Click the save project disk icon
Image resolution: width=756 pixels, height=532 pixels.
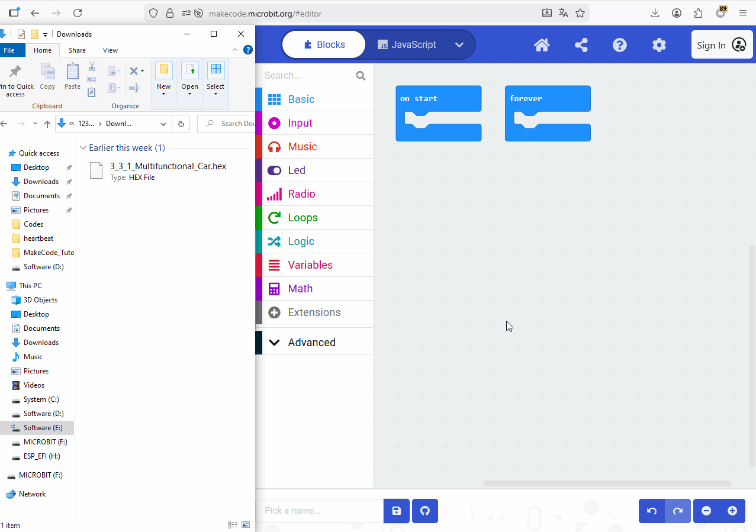(x=397, y=511)
